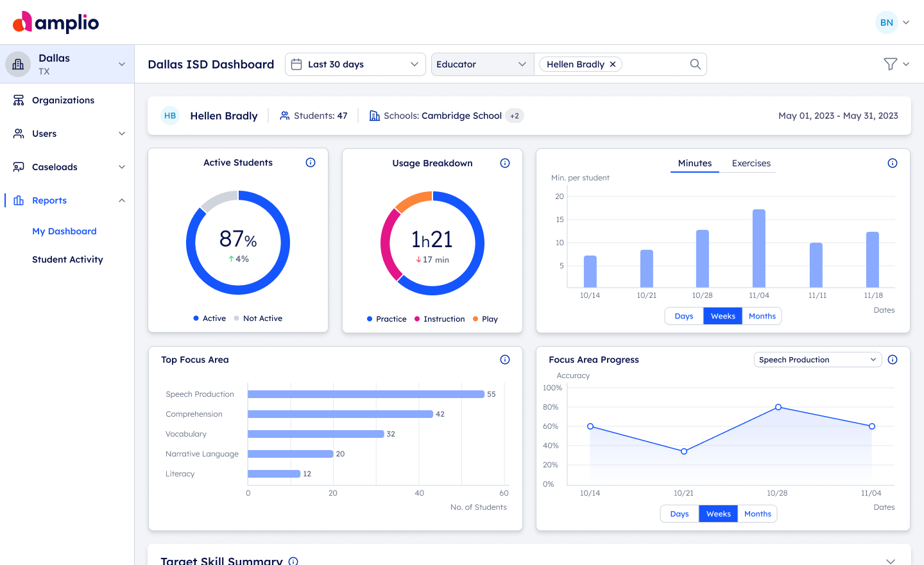
Task: Click the Schools building icon
Action: 375,116
